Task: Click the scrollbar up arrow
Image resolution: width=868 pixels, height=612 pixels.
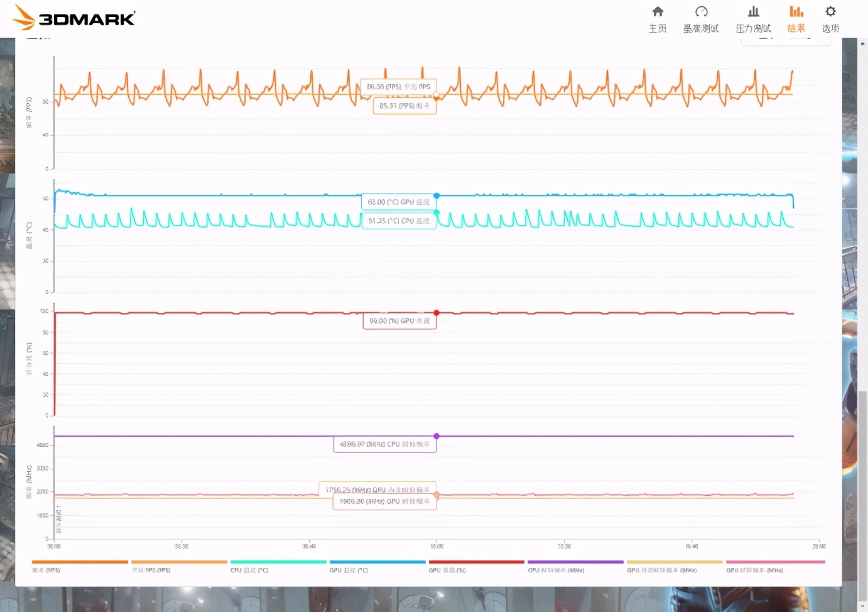Action: 862,43
